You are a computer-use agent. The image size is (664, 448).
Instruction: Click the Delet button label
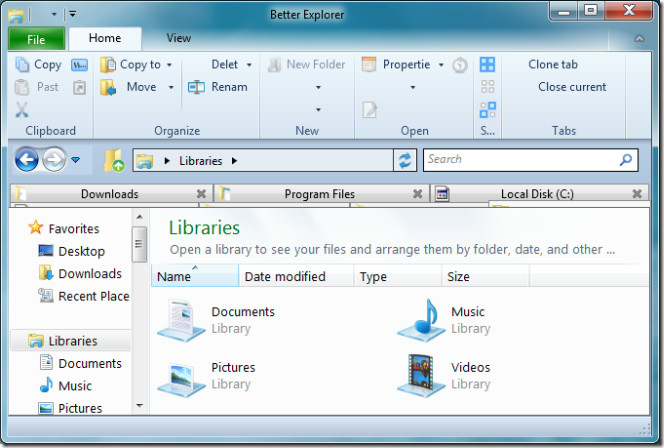tap(224, 65)
